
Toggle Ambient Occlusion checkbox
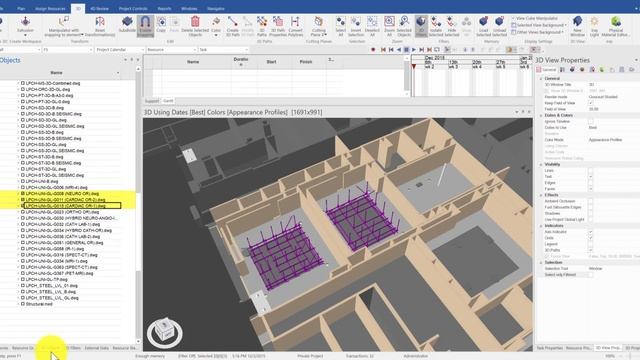(x=591, y=201)
